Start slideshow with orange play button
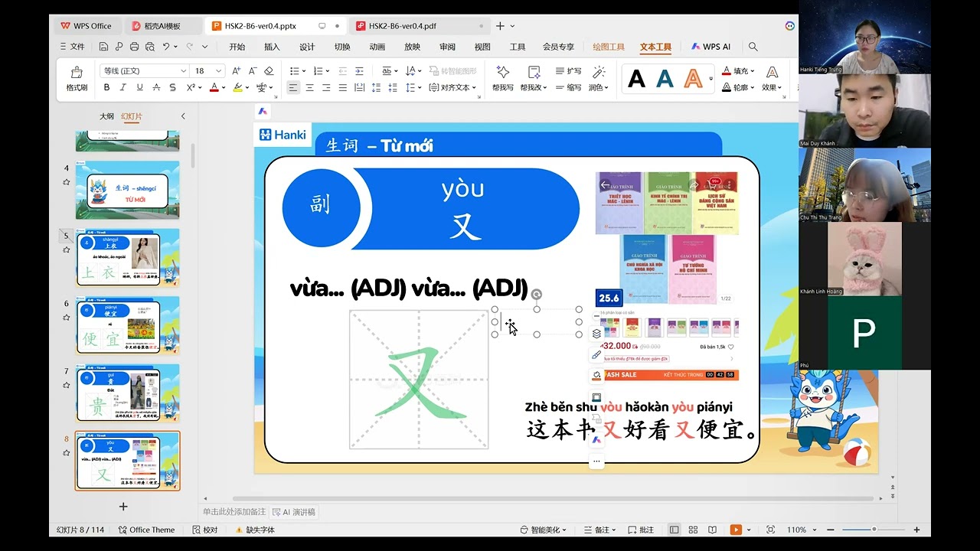Screen dimensions: 980x551 click(736, 530)
